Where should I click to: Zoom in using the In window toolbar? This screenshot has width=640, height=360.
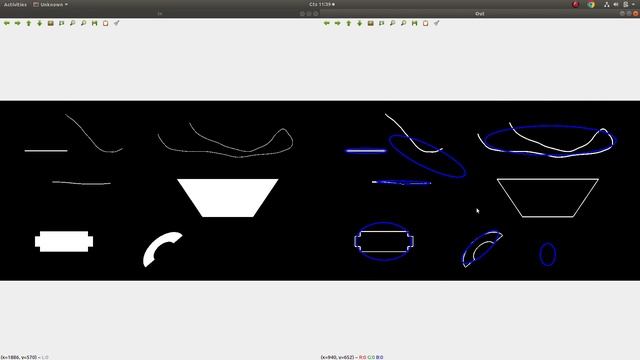click(x=73, y=23)
